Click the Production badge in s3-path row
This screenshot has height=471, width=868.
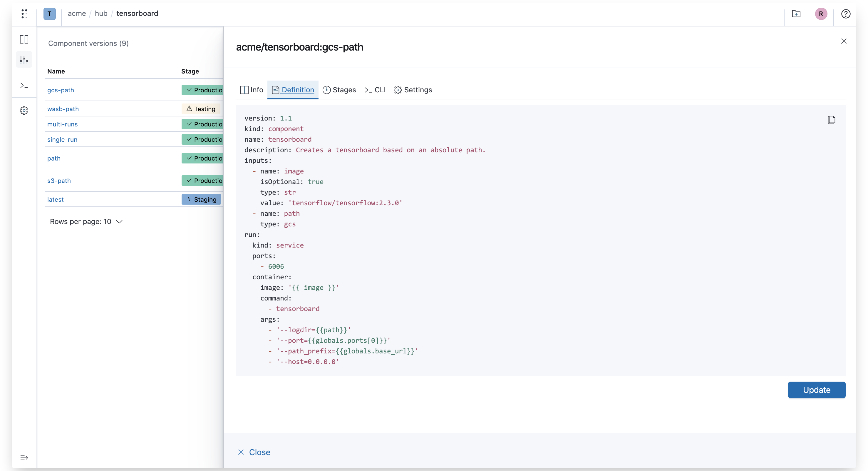pyautogui.click(x=202, y=181)
